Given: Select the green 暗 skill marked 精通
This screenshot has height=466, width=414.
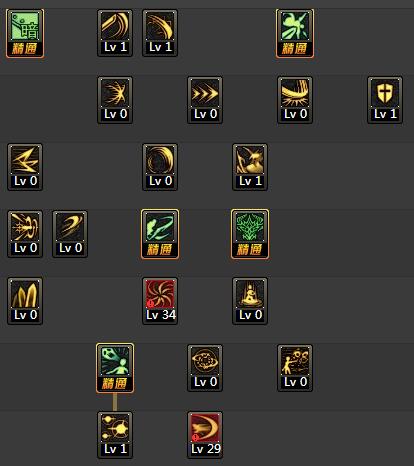Looking at the screenshot, I should [x=25, y=33].
